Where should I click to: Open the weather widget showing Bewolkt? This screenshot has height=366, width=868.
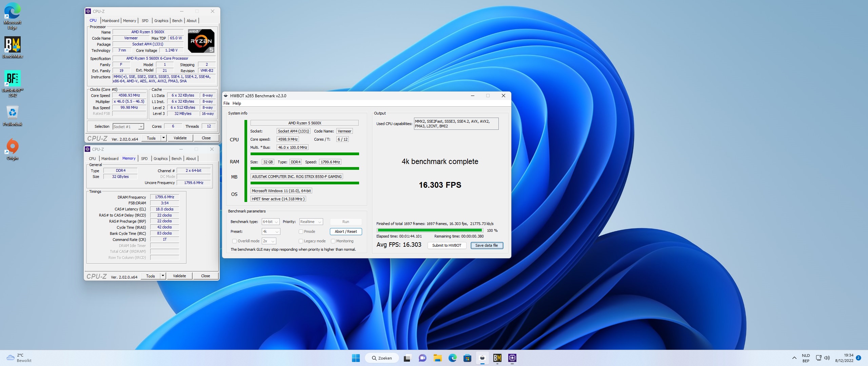pos(19,358)
